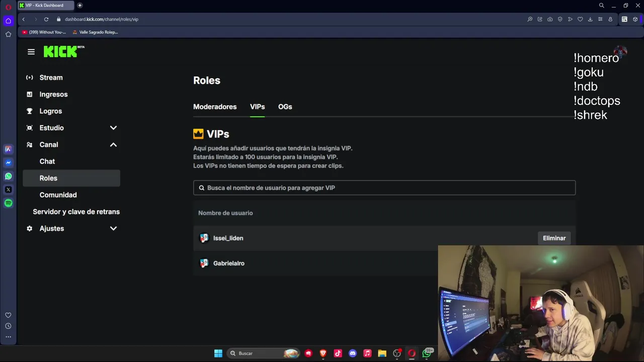Viewport: 644px width, 362px height.
Task: Open sidebar three-dots more options
Action: pyautogui.click(x=8, y=337)
